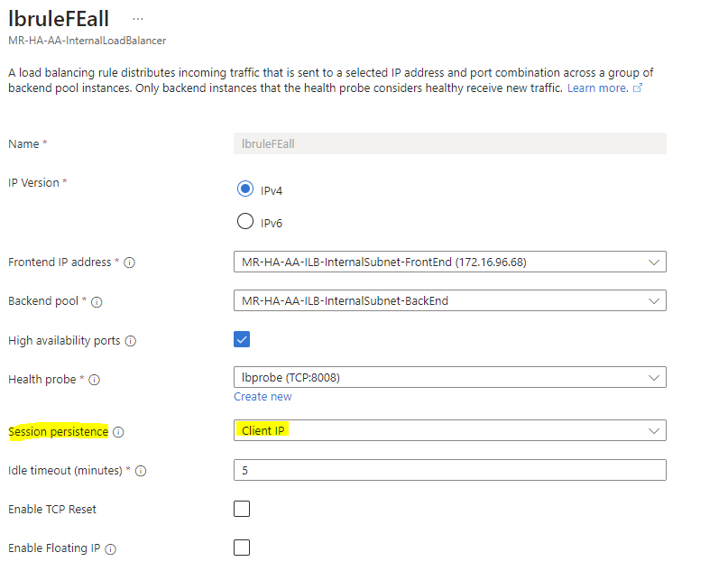728x580 pixels.
Task: Click the Idle timeout minutes input field
Action: click(449, 470)
